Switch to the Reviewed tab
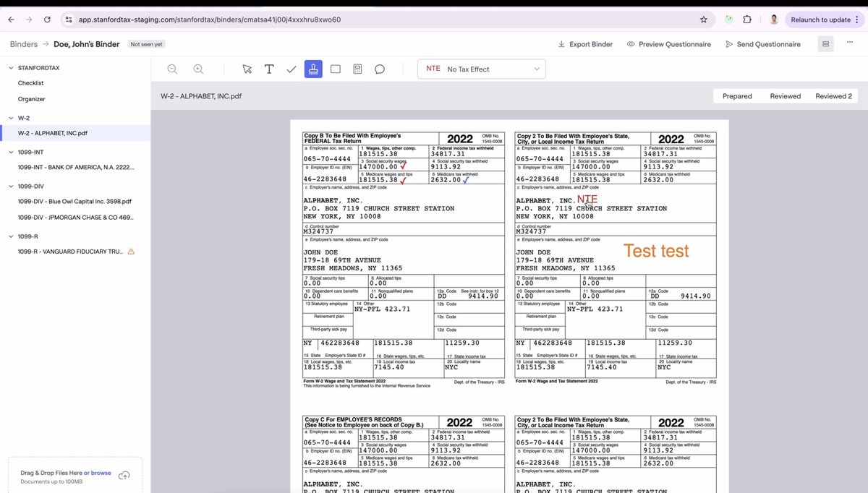This screenshot has width=868, height=493. [x=785, y=96]
